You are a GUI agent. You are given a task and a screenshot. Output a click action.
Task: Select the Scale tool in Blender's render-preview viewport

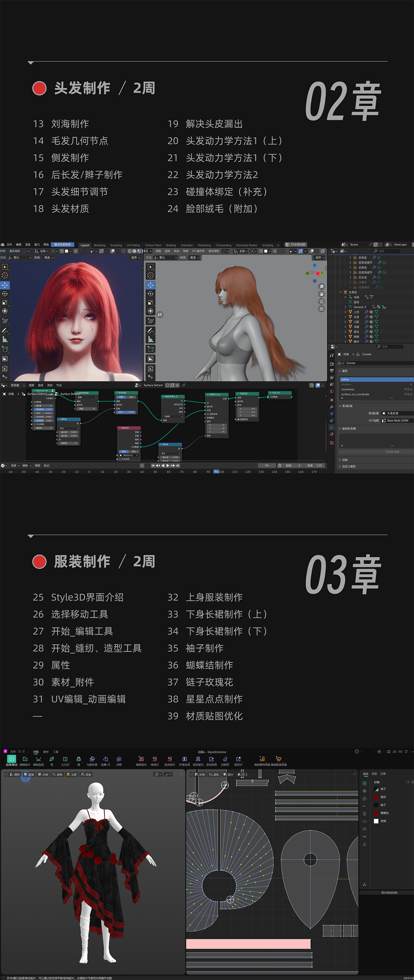(x=5, y=303)
